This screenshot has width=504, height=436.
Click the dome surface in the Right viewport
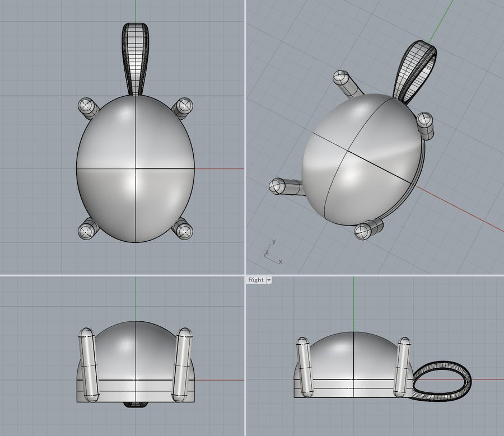[353, 353]
